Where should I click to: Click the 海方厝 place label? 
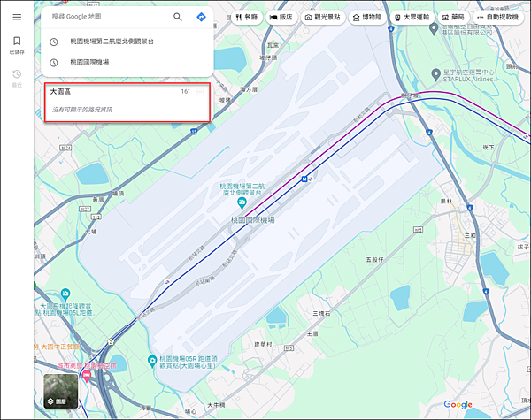pyautogui.click(x=249, y=89)
